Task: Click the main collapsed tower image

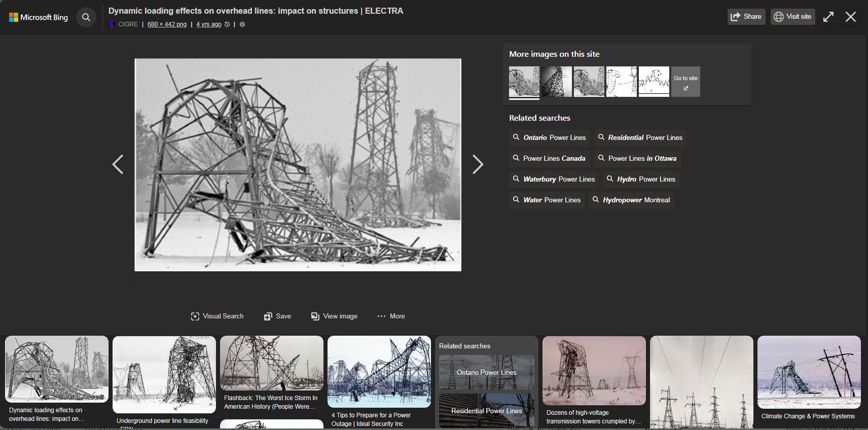Action: pyautogui.click(x=298, y=165)
